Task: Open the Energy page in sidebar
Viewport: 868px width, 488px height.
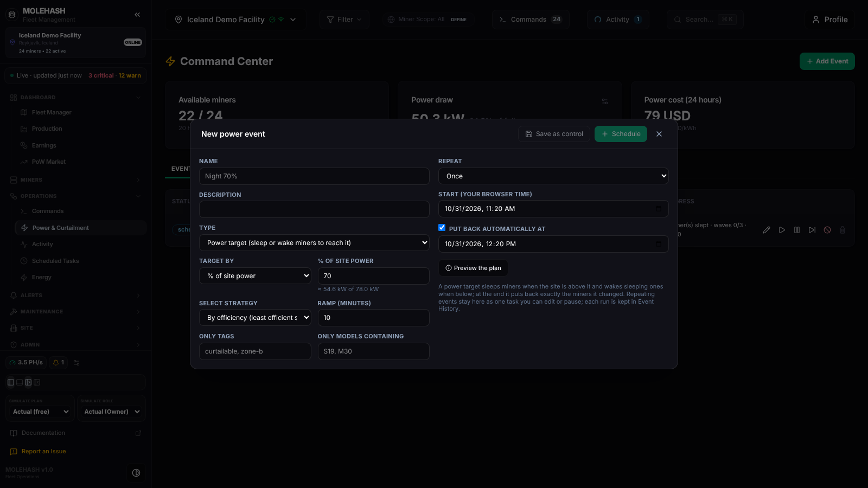Action: tap(42, 278)
